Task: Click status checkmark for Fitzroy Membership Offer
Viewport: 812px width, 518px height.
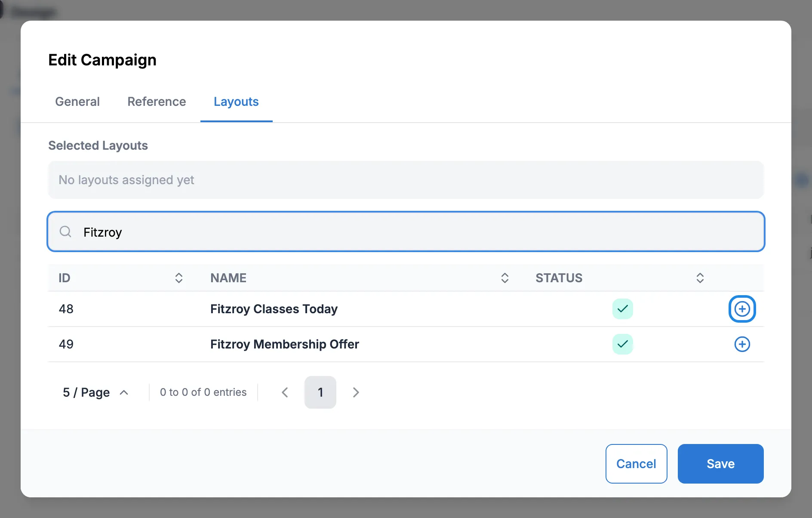Action: [x=622, y=344]
